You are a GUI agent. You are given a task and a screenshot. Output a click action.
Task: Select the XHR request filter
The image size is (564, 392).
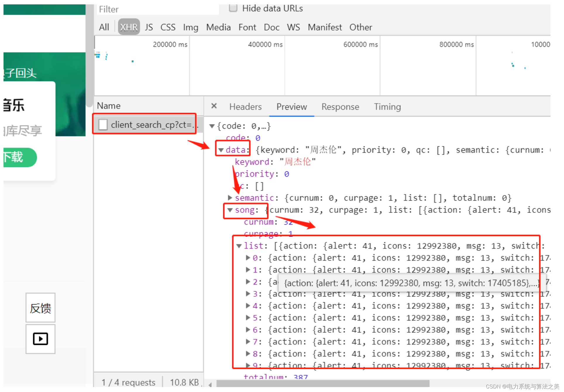[x=129, y=27]
